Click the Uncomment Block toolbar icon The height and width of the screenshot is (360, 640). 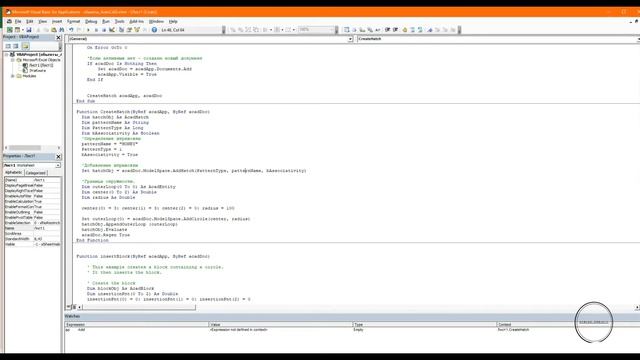tap(420, 30)
